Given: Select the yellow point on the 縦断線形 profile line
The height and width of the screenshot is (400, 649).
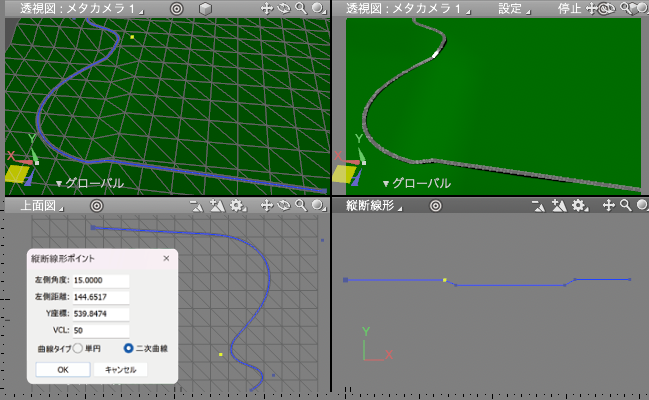Looking at the screenshot, I should pyautogui.click(x=445, y=280).
